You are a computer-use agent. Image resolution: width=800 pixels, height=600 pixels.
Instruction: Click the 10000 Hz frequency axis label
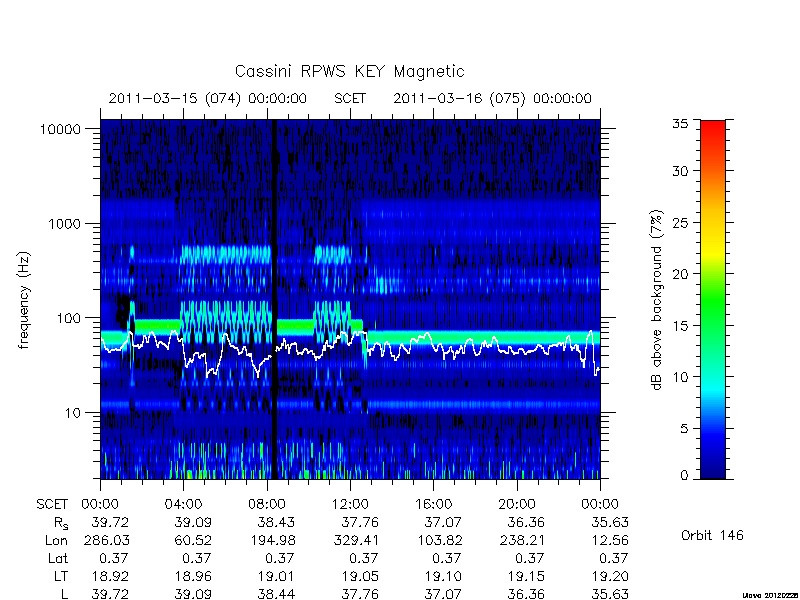60,130
